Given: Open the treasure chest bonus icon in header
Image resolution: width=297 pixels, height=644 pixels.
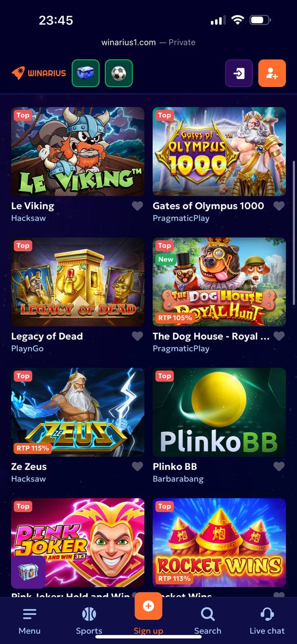Looking at the screenshot, I should point(86,73).
